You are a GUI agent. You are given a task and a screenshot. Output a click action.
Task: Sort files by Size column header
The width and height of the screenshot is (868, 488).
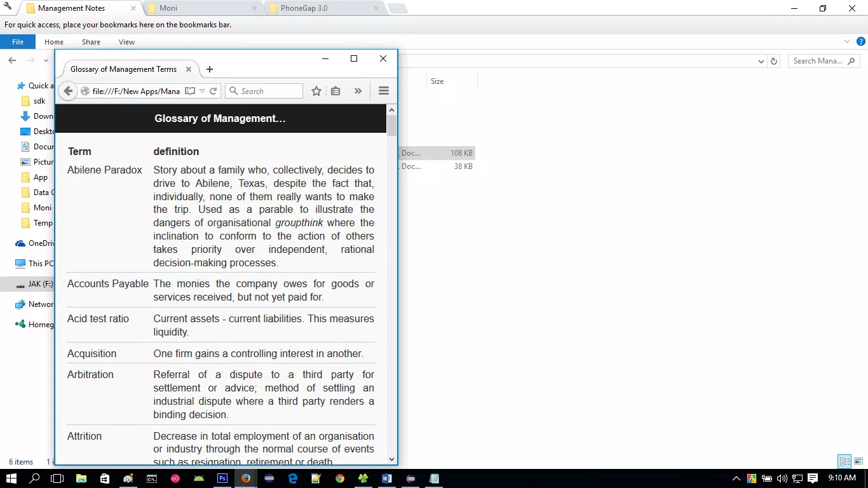437,81
